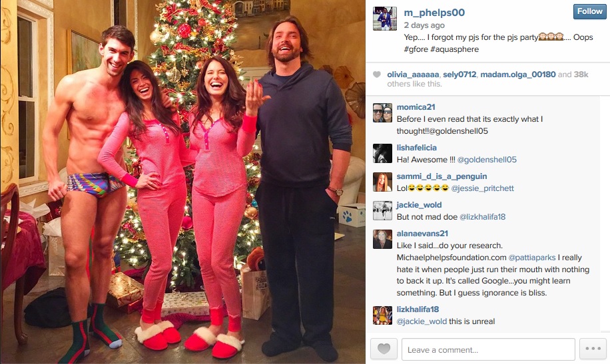Open the @jessie_pritchett mention link

tap(482, 188)
